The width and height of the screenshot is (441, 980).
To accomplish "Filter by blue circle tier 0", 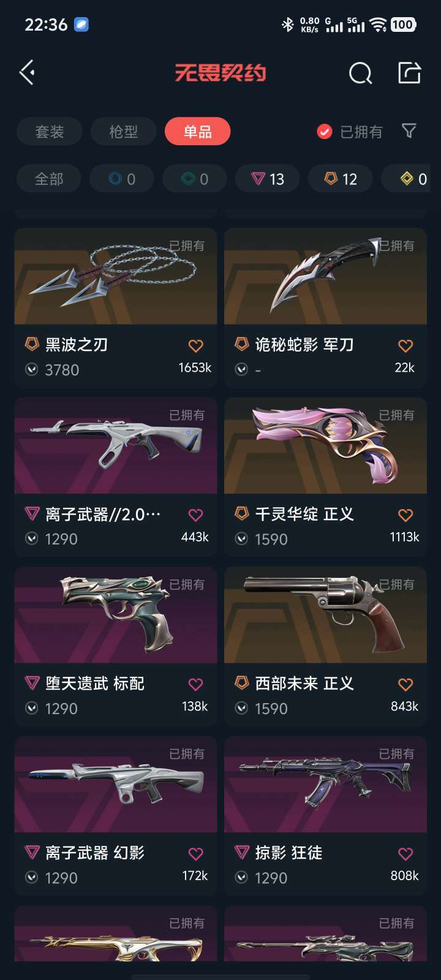I will (122, 179).
